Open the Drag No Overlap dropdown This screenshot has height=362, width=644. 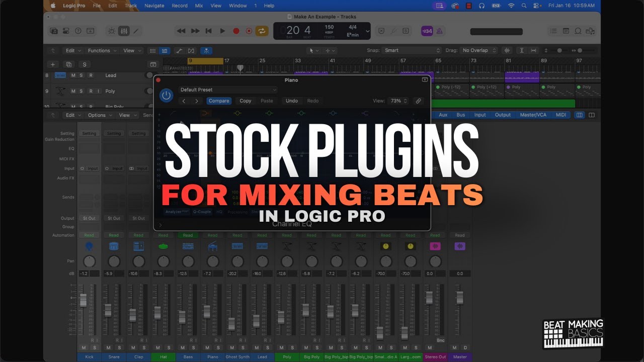click(479, 50)
